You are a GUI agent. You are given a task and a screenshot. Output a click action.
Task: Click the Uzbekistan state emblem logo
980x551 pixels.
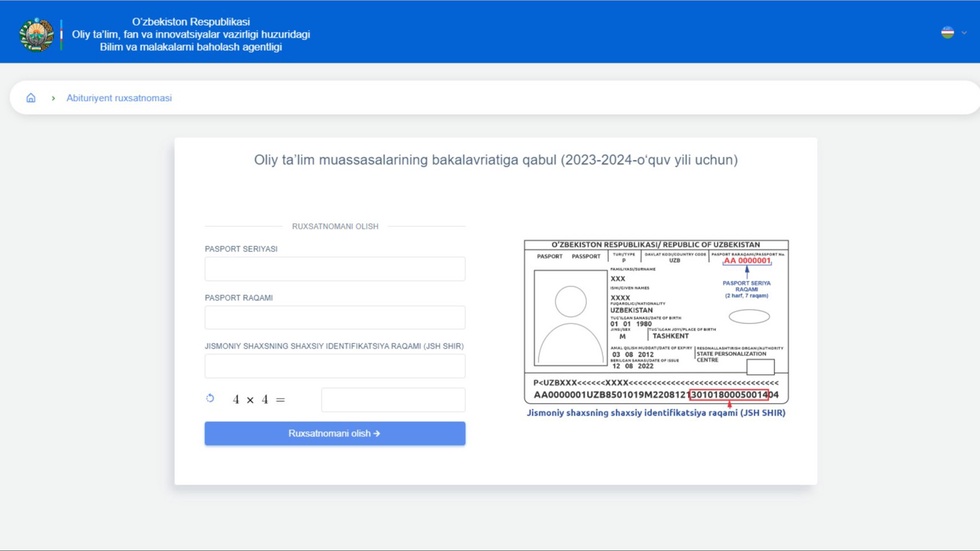pyautogui.click(x=37, y=34)
